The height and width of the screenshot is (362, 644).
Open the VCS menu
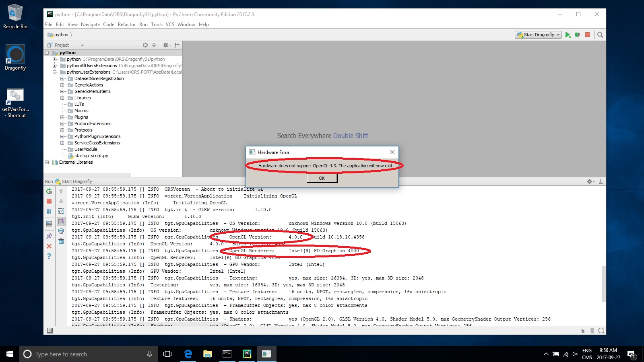pyautogui.click(x=170, y=25)
